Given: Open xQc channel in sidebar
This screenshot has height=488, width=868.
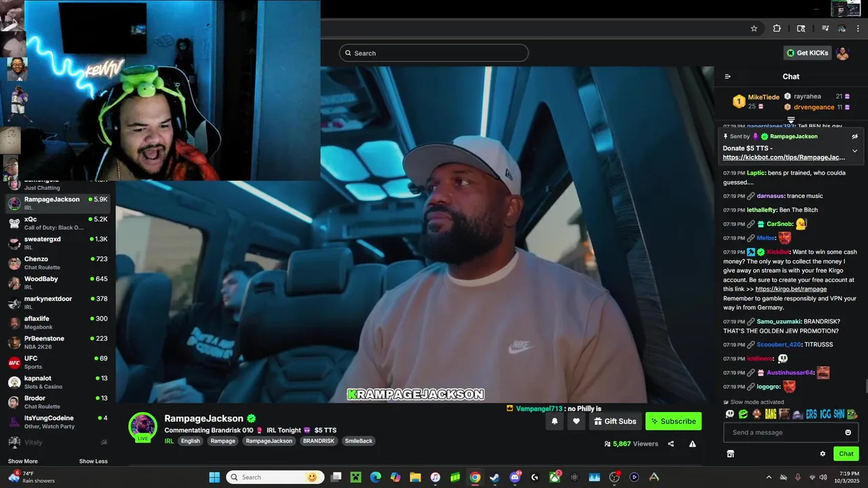Looking at the screenshot, I should click(x=58, y=223).
